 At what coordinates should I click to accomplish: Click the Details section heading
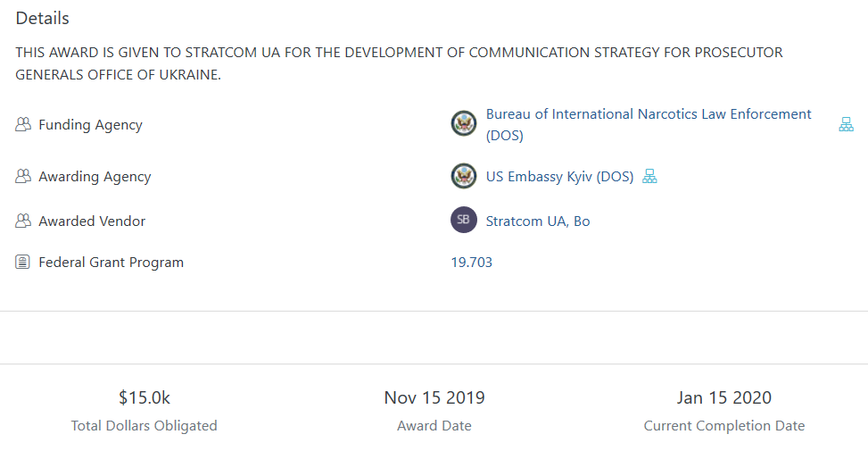coord(42,19)
